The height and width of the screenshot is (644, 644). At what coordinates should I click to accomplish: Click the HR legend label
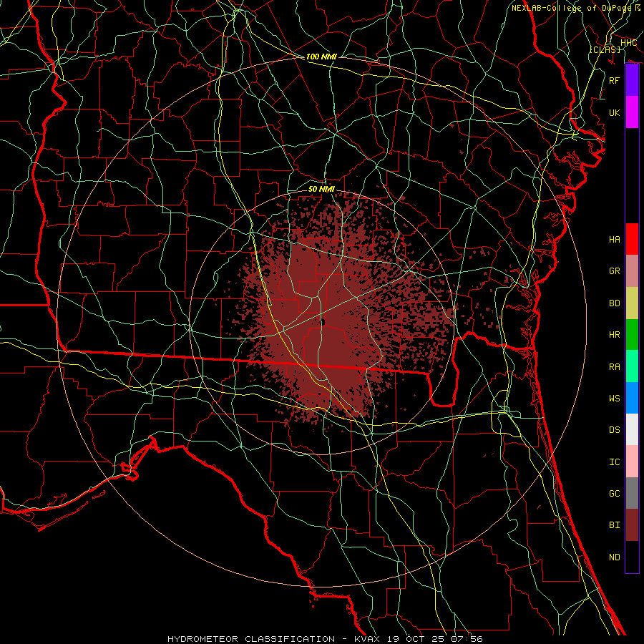pos(615,335)
